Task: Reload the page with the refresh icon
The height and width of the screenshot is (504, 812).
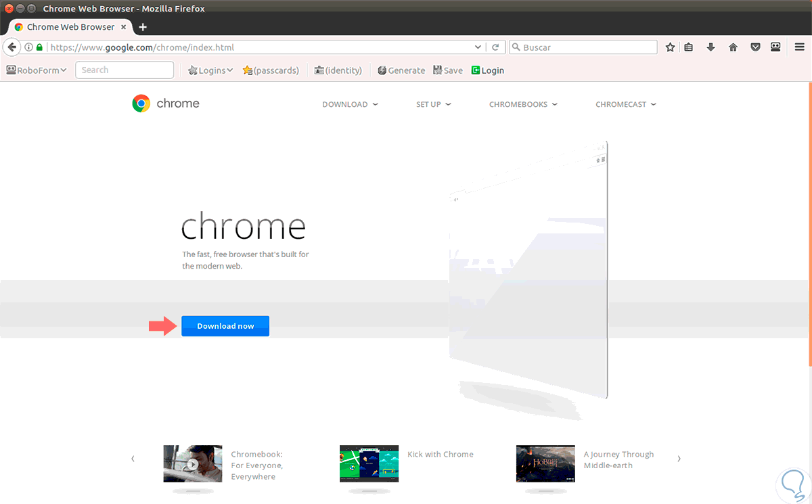Action: 495,47
